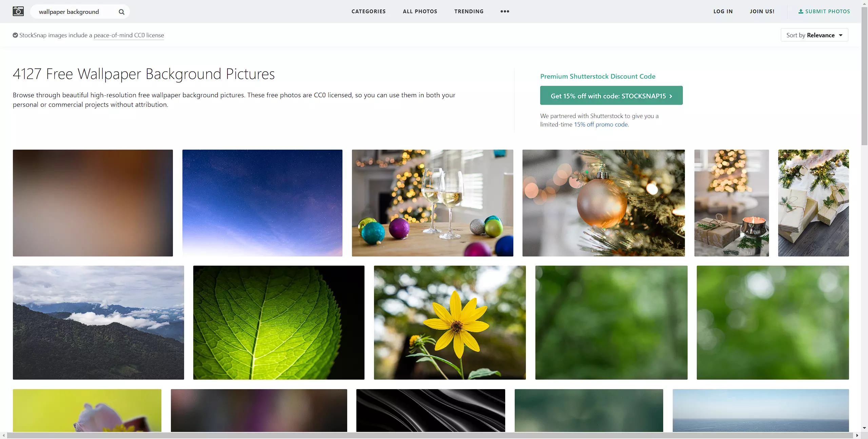The width and height of the screenshot is (868, 439).
Task: Click the upload icon beside Submit Photos
Action: pos(801,12)
